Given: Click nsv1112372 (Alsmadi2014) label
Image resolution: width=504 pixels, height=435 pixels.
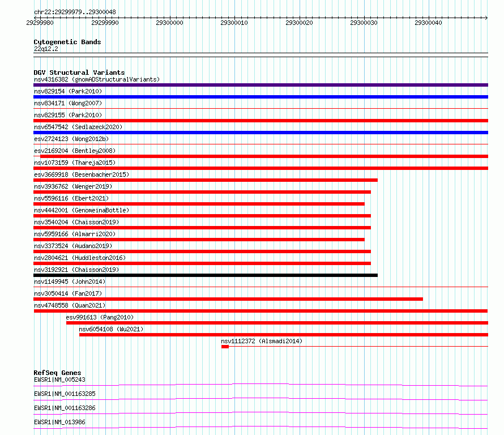Looking at the screenshot, I should pos(262,341).
